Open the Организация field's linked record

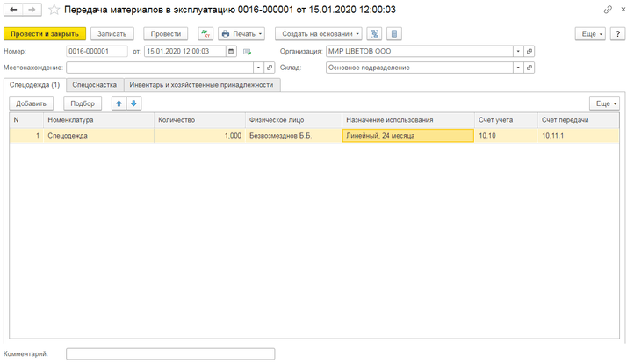tap(530, 51)
